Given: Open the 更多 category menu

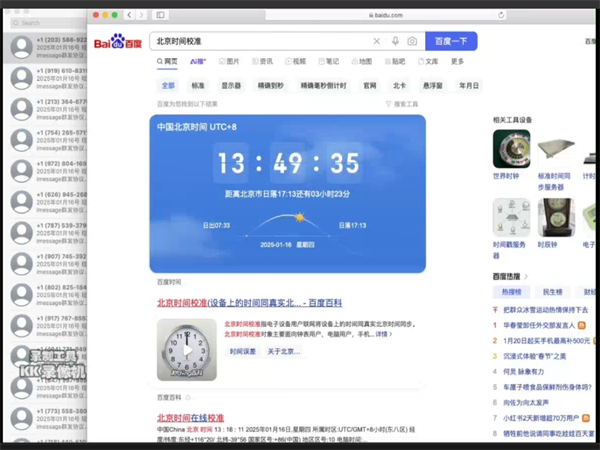Looking at the screenshot, I should [x=457, y=62].
